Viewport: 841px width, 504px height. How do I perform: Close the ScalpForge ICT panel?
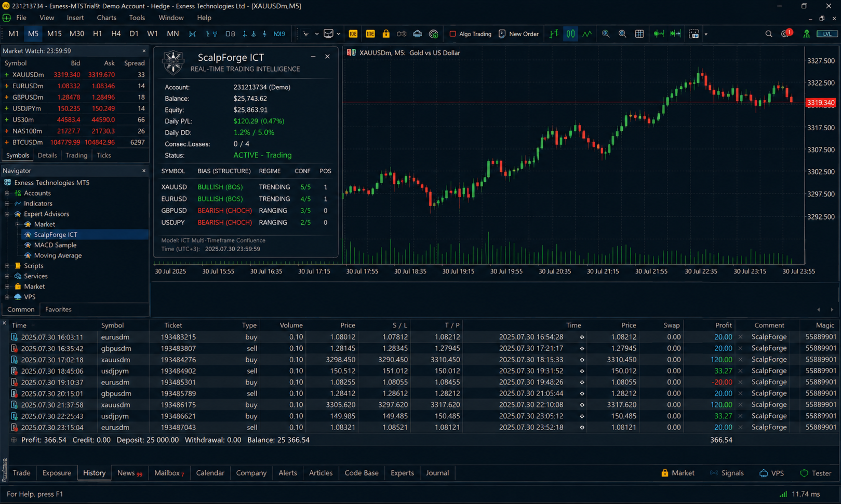click(327, 57)
